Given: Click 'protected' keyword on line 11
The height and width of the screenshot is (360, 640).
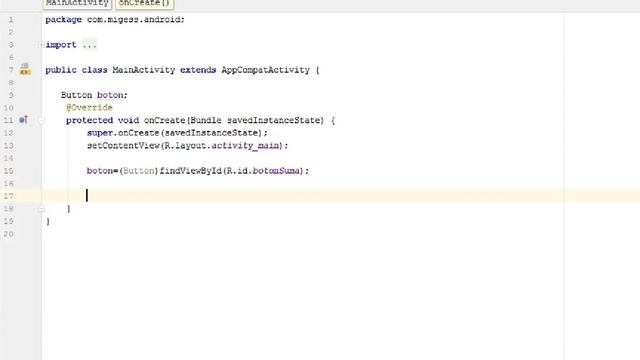Looking at the screenshot, I should pyautogui.click(x=89, y=120).
